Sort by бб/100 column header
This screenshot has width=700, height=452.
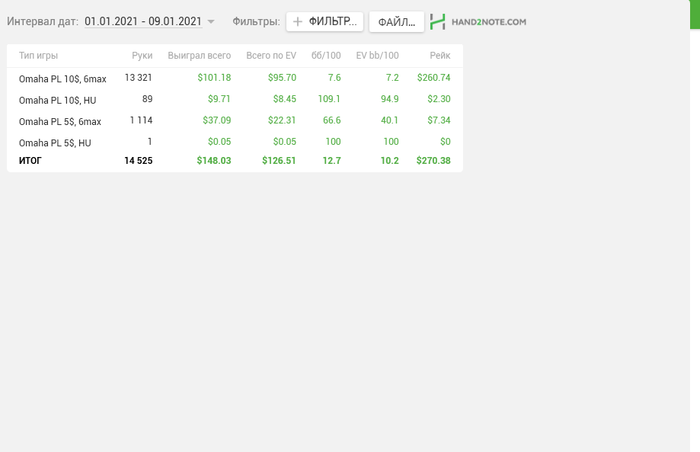coord(326,55)
